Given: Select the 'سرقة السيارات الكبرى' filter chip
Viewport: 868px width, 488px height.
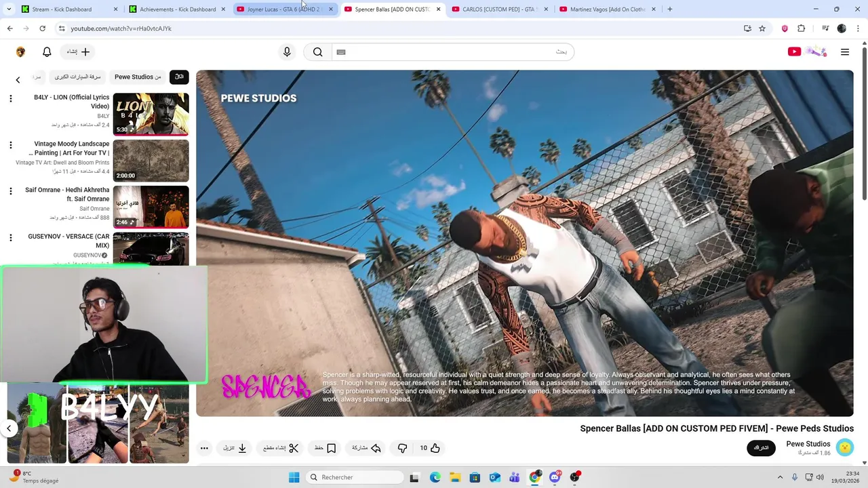Looking at the screenshot, I should [x=77, y=77].
